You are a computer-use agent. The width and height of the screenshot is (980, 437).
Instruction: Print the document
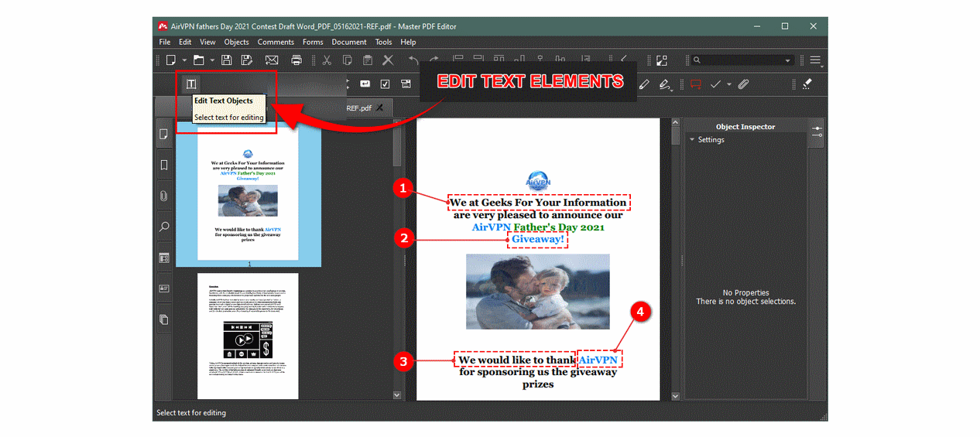point(296,60)
